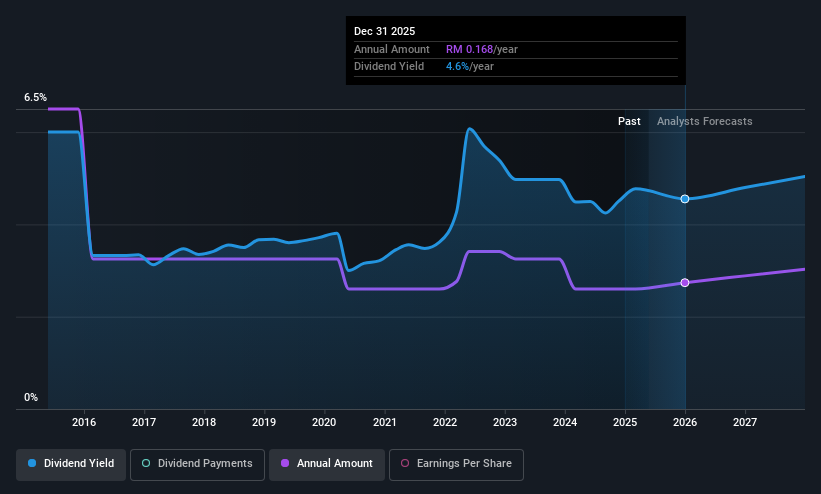
Task: Select the purple annual amount marker at 2026
Action: 685,283
